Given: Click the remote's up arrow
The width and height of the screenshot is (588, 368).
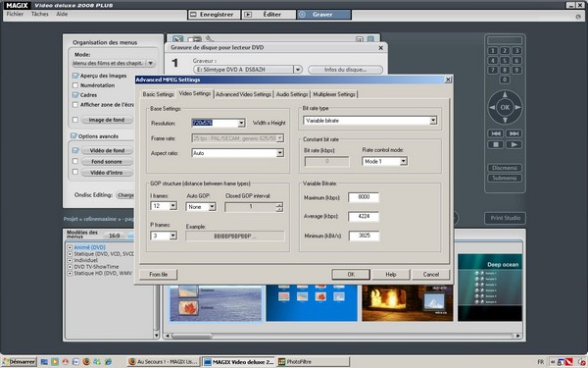Looking at the screenshot, I should tap(505, 94).
